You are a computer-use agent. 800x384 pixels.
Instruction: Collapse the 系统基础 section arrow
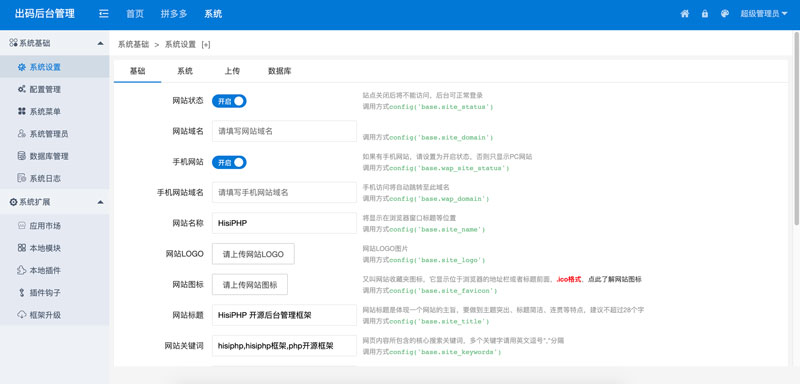point(100,44)
